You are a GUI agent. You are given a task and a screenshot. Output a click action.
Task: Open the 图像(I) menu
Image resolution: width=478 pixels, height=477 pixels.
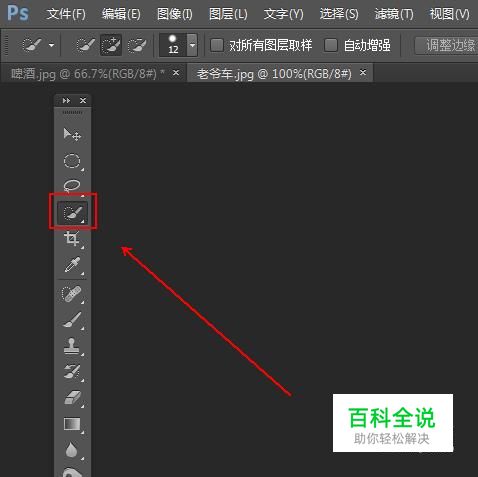coord(175,14)
